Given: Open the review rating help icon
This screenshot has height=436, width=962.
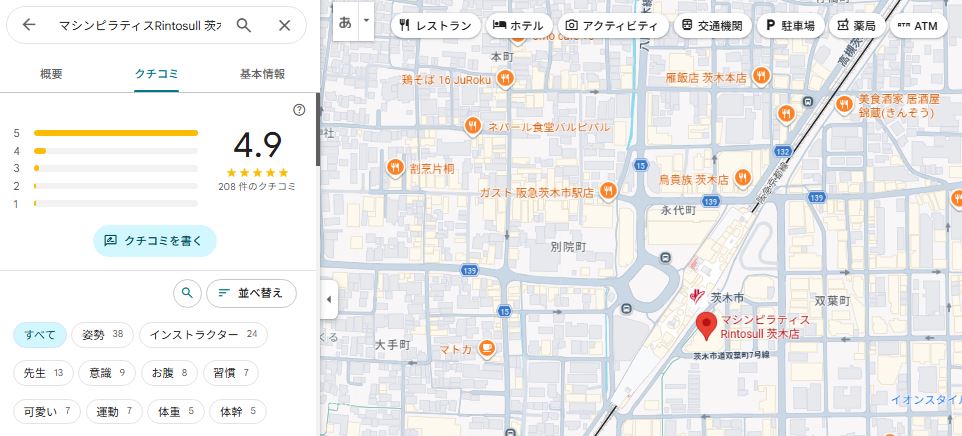Looking at the screenshot, I should [x=299, y=110].
